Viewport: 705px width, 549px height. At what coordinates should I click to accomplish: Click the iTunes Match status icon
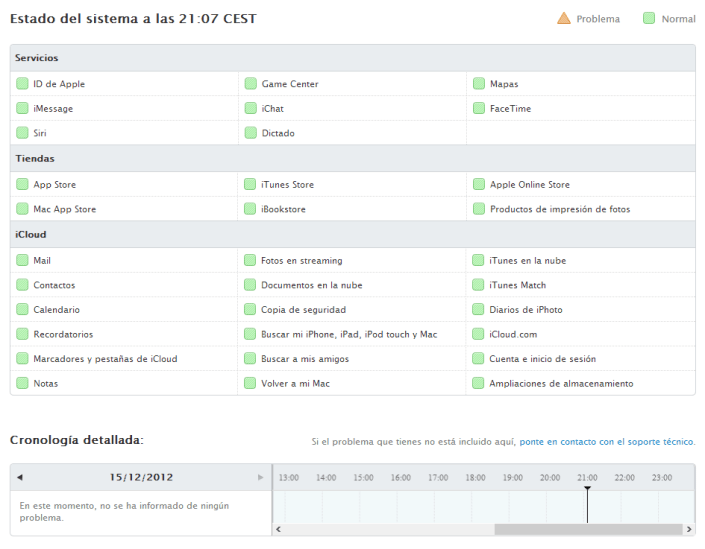(478, 285)
